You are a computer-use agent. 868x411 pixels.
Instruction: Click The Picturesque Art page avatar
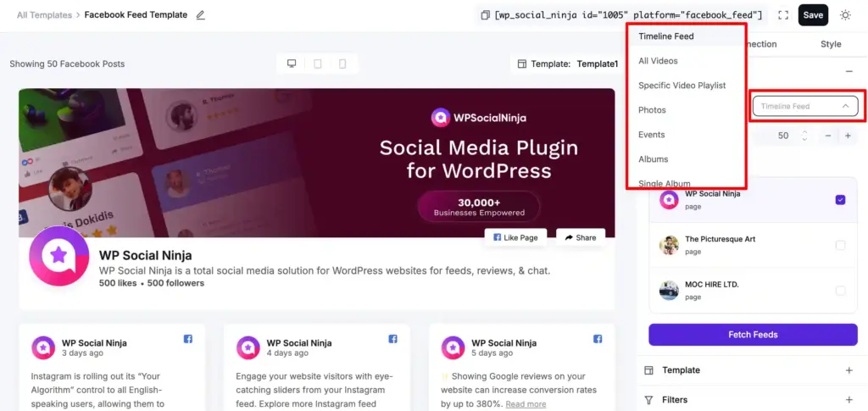(669, 245)
